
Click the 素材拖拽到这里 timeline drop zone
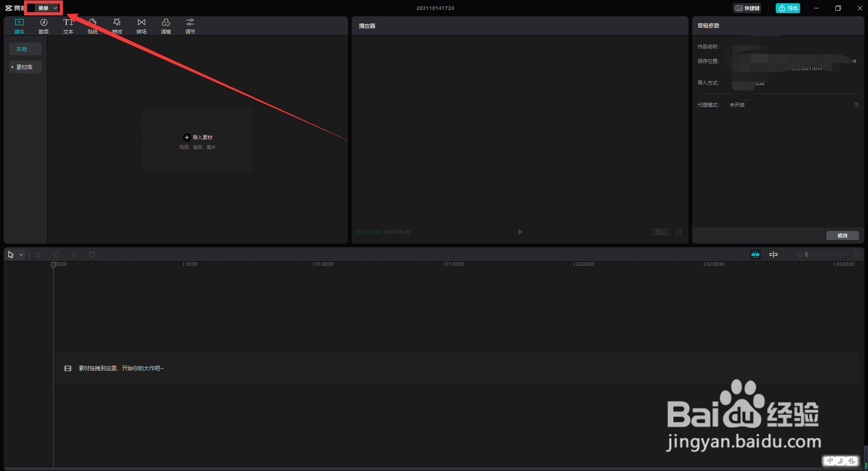pyautogui.click(x=456, y=368)
